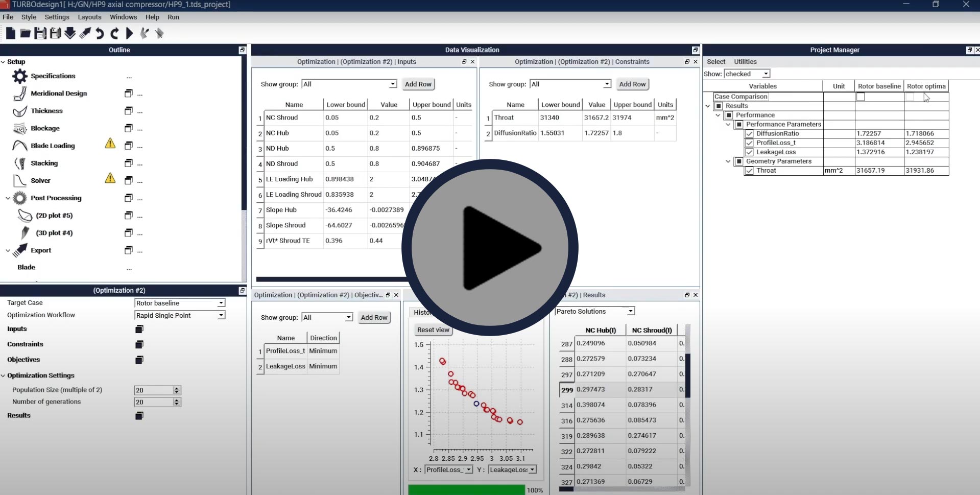The image size is (980, 495).
Task: Click the New project toolbar icon
Action: click(10, 34)
